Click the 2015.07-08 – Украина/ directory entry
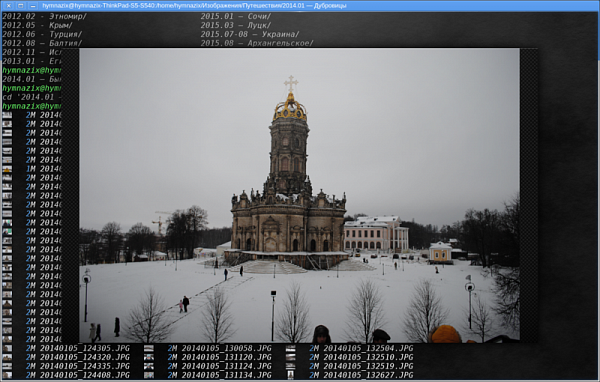Viewport: 600px width, 382px height. point(250,34)
